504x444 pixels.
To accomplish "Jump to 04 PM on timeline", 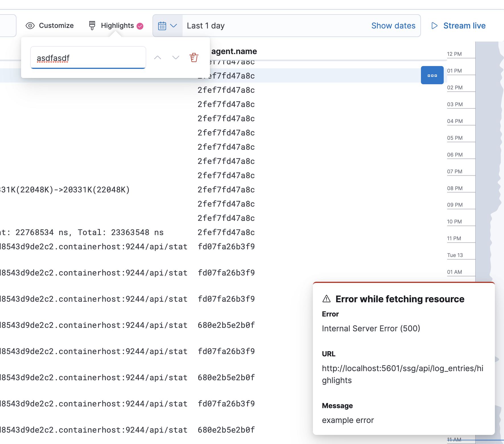I will pos(455,121).
